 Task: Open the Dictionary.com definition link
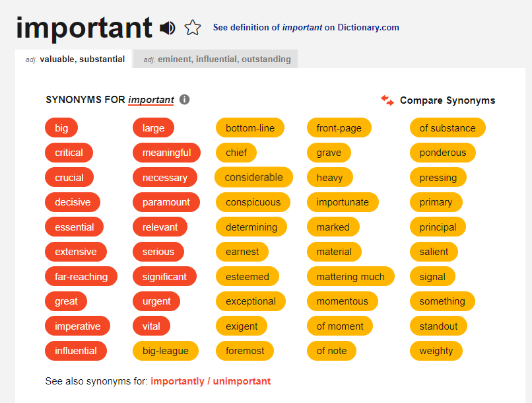pyautogui.click(x=306, y=28)
